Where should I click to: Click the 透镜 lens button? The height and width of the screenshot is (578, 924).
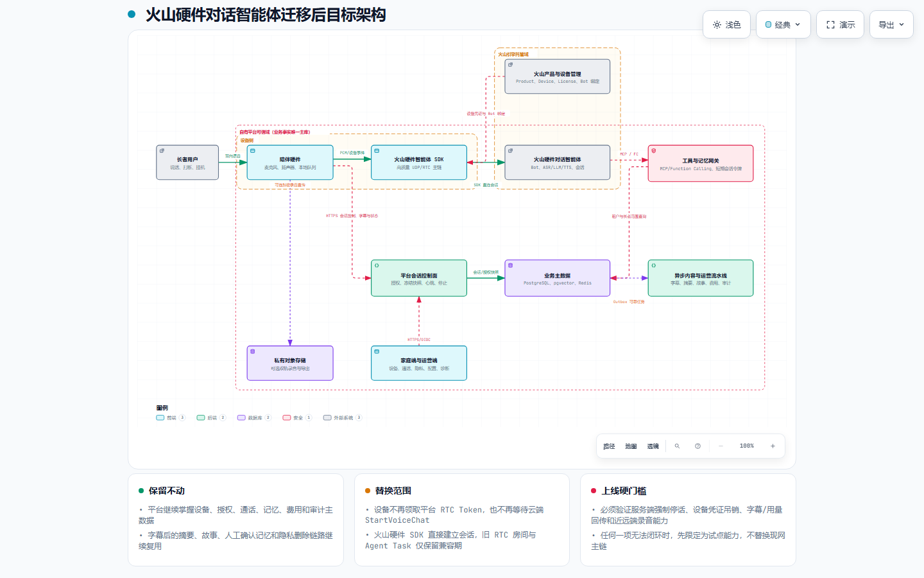coord(653,446)
